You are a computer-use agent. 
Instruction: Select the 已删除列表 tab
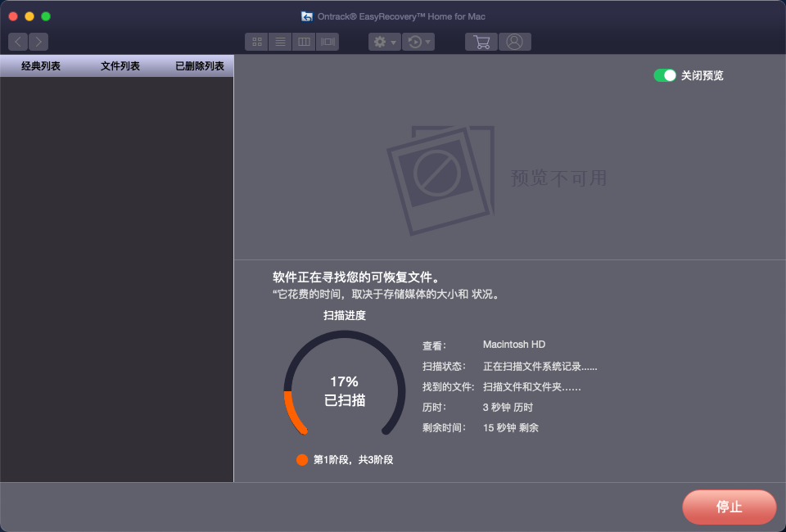[200, 66]
